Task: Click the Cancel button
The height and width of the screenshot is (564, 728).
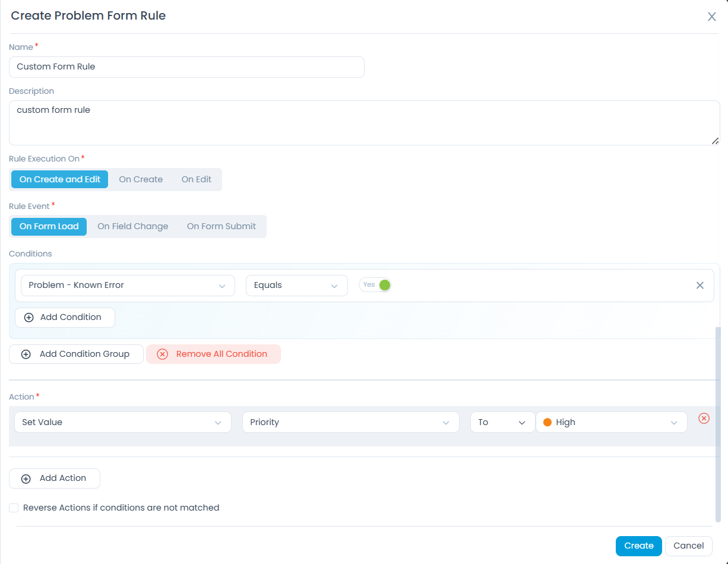Action: click(688, 546)
